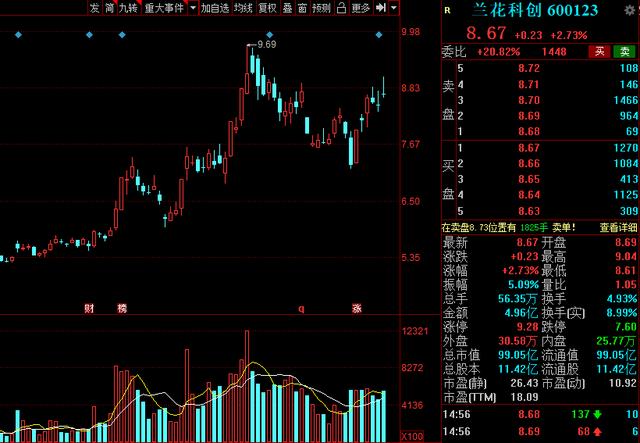Click the 涨 marker under the chart
The width and height of the screenshot is (640, 443).
[357, 308]
